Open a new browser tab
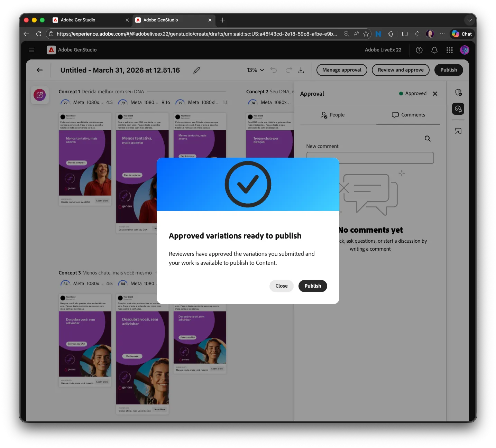Image resolution: width=496 pixels, height=448 pixels. point(222,20)
